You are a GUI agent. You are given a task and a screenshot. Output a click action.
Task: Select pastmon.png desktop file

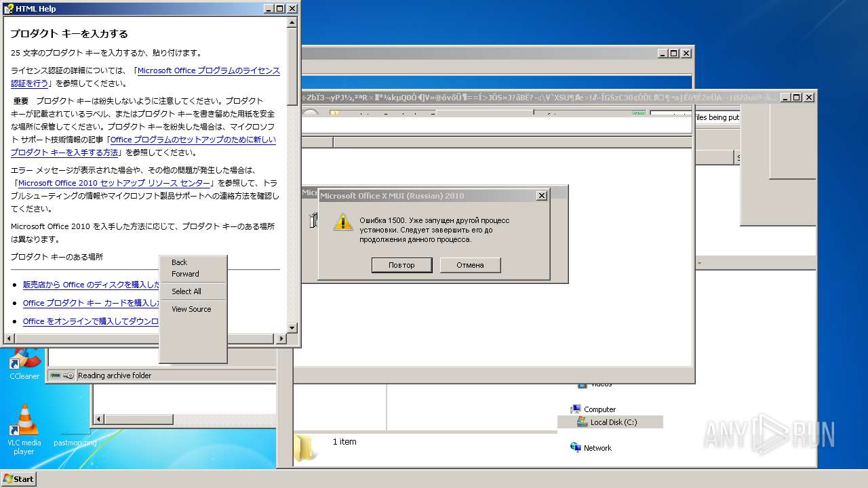pos(75,442)
